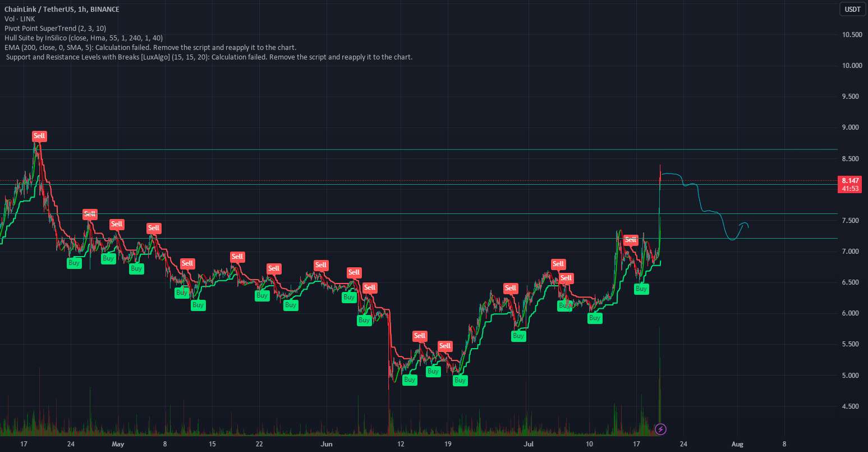
Task: Click the May date label on time axis
Action: (117, 444)
